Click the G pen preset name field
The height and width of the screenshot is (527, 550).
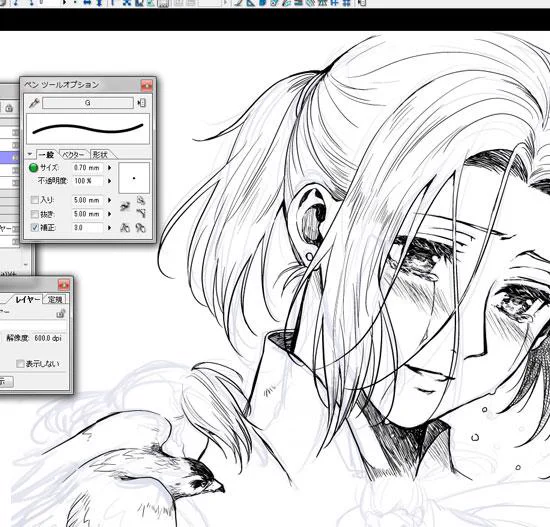click(x=88, y=103)
